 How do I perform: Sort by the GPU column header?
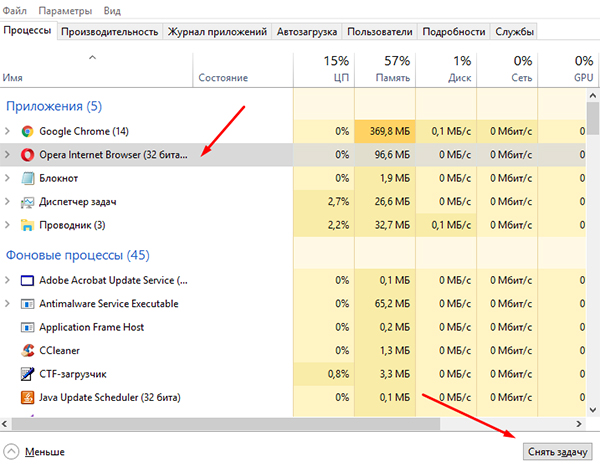tap(569, 70)
